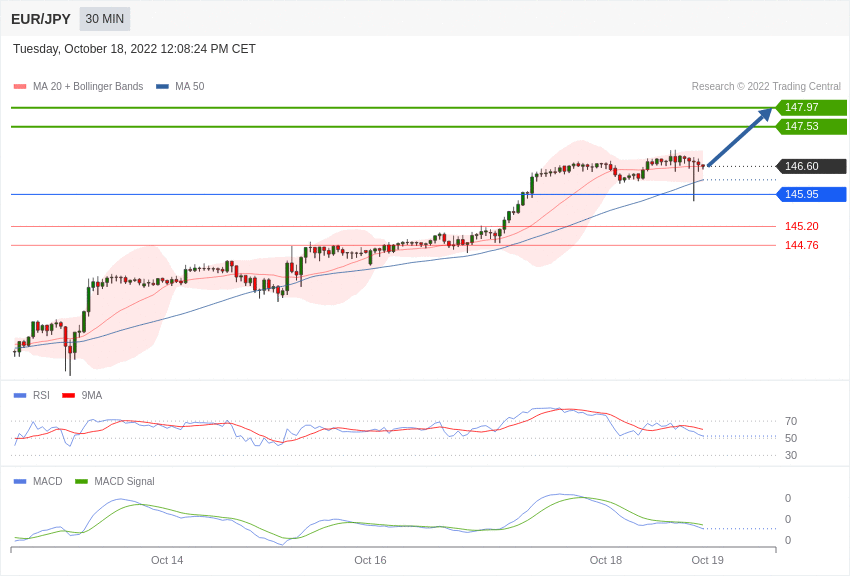Click the 145.20 red support label
The image size is (850, 576).
(x=801, y=226)
